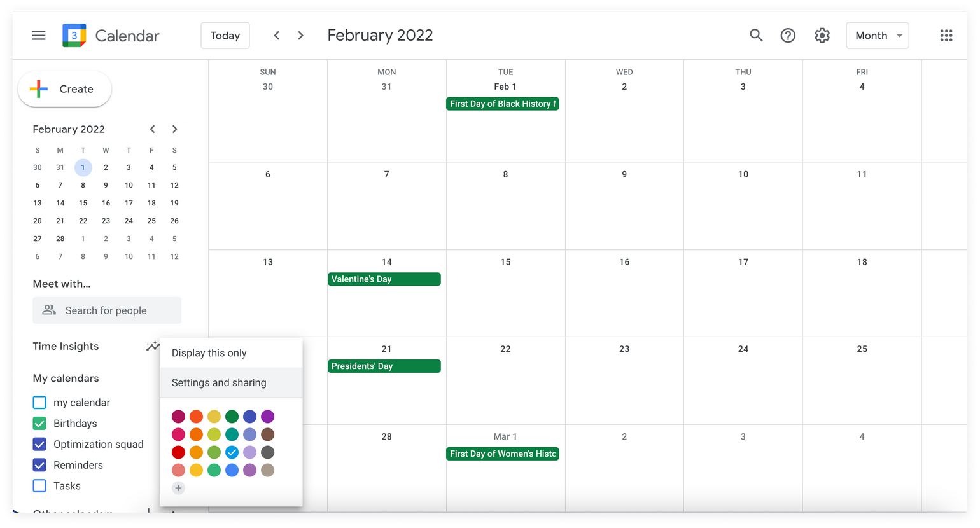
Task: Open the Valentine's Day event
Action: (x=384, y=279)
